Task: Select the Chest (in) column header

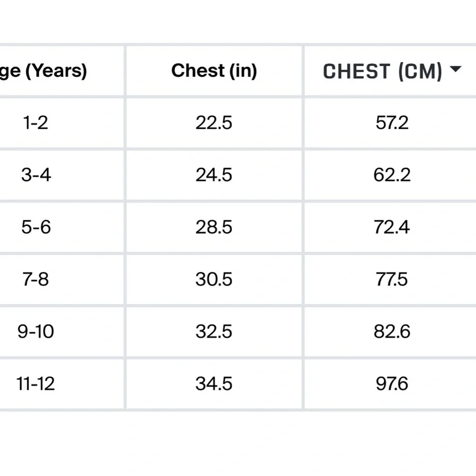Action: coord(214,71)
